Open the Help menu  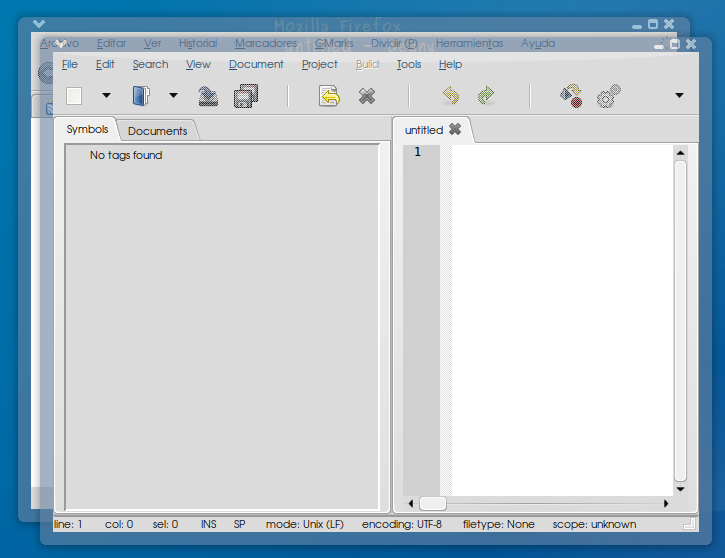click(x=450, y=64)
